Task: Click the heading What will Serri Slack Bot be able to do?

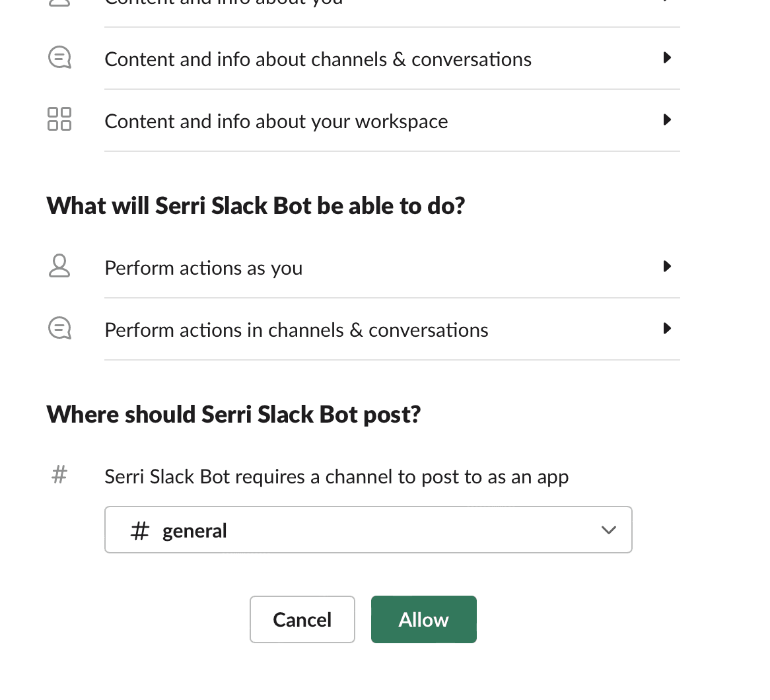Action: click(x=256, y=205)
